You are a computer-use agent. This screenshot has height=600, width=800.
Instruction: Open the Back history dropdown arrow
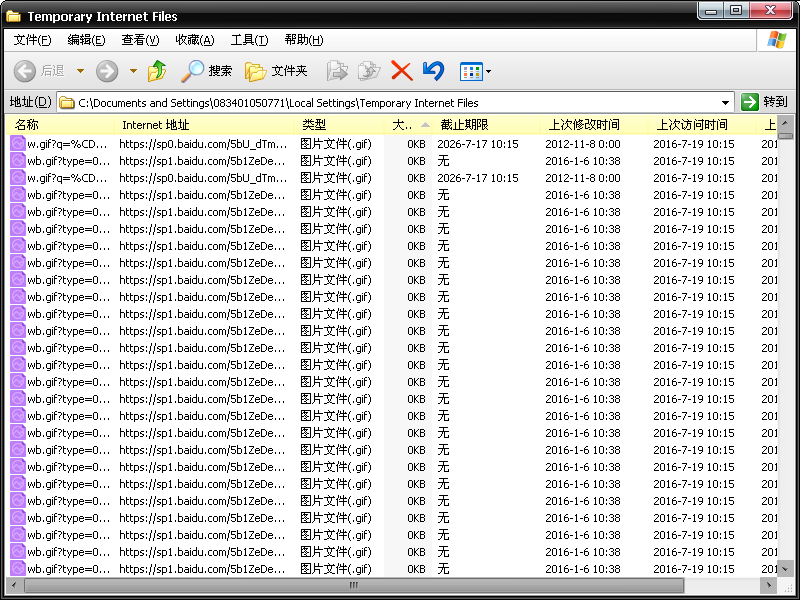click(x=80, y=71)
